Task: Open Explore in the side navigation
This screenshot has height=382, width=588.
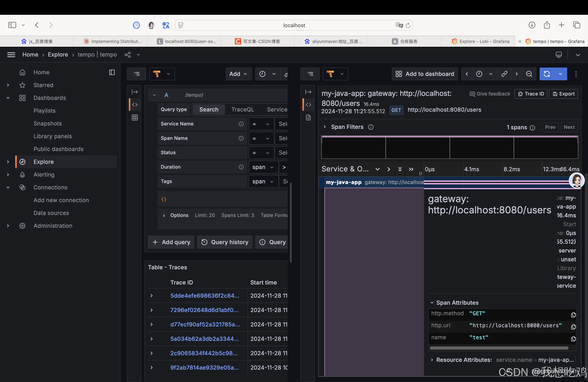Action: pyautogui.click(x=43, y=162)
